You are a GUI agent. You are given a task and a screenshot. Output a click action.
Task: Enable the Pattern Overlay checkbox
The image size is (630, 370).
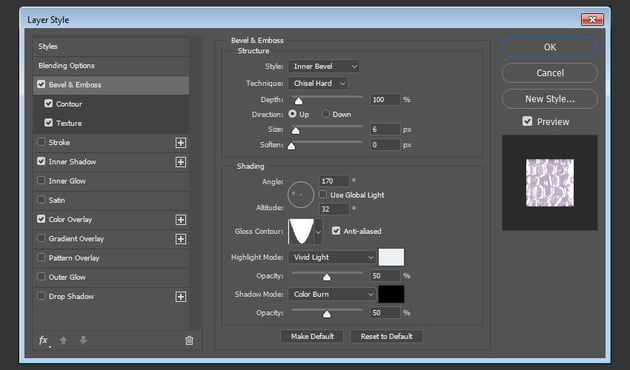coord(41,258)
